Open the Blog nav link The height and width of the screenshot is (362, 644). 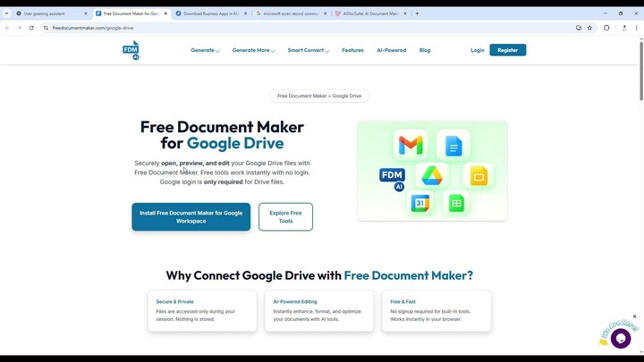pyautogui.click(x=425, y=50)
